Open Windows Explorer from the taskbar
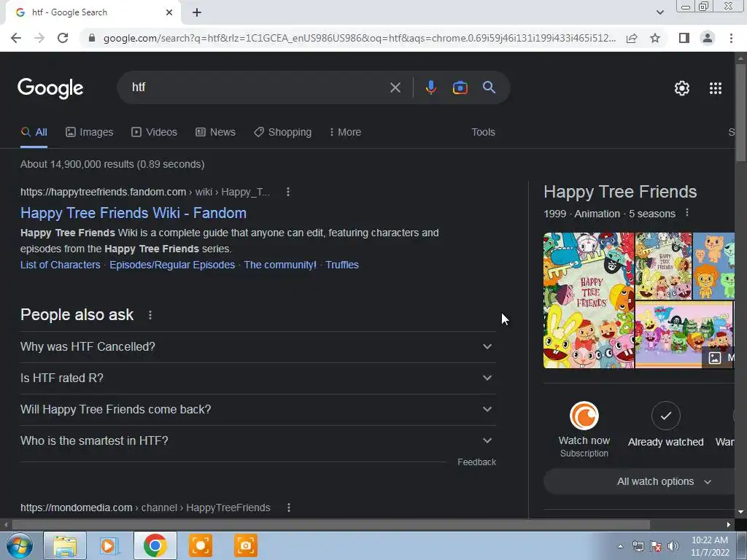The image size is (747, 560). click(65, 545)
